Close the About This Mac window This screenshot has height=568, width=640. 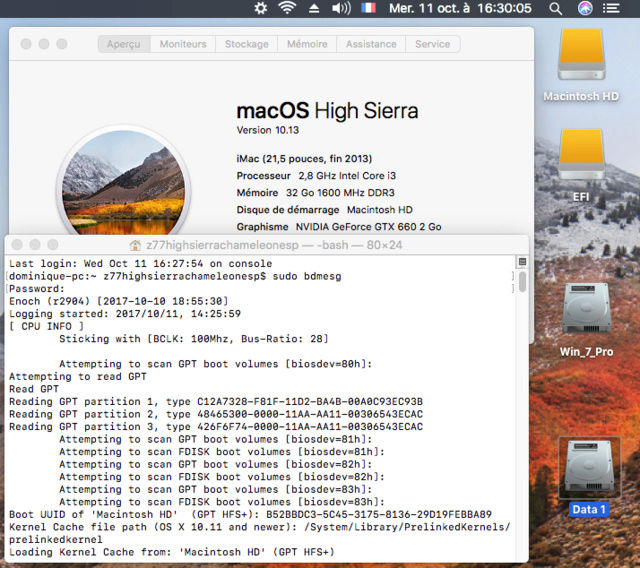pos(26,44)
